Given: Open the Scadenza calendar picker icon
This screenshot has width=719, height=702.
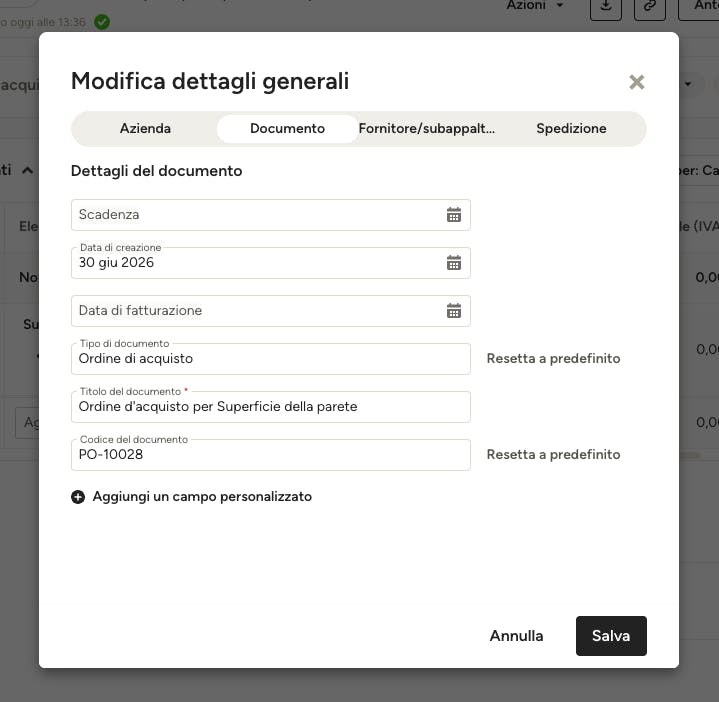Looking at the screenshot, I should (454, 215).
